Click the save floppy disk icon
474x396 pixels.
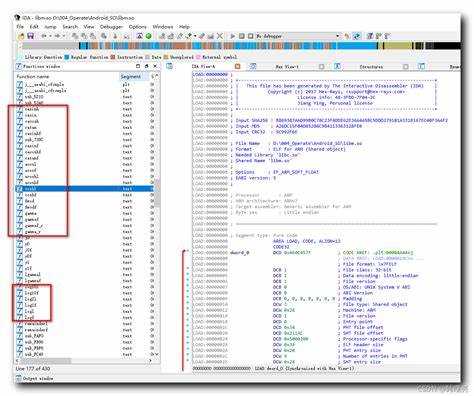(30, 36)
